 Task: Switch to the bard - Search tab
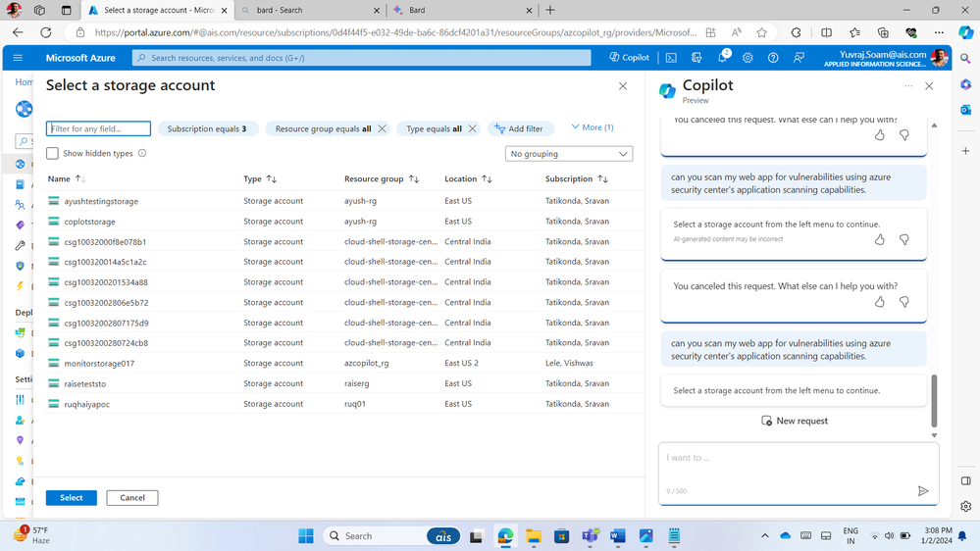point(311,10)
